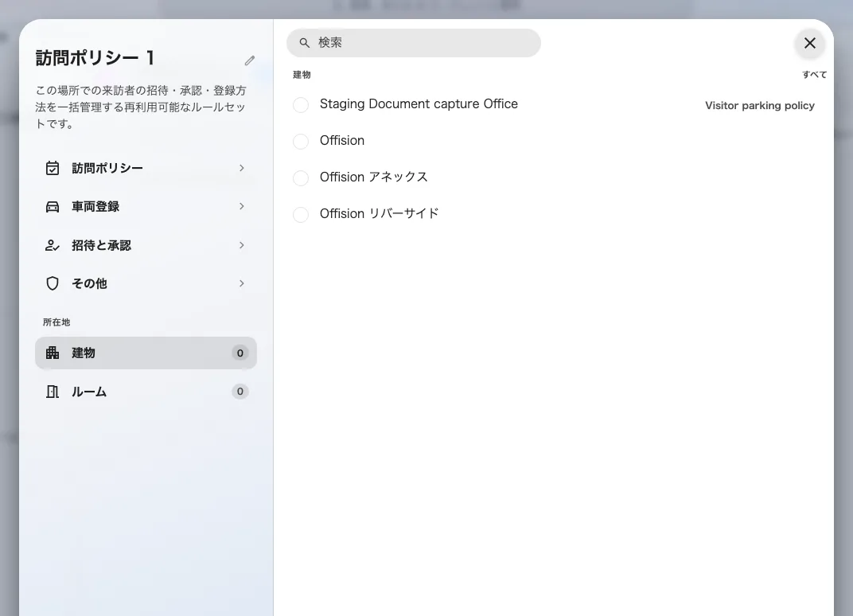Viewport: 853px width, 616px height.
Task: Click the すべて select-all link
Action: (814, 75)
